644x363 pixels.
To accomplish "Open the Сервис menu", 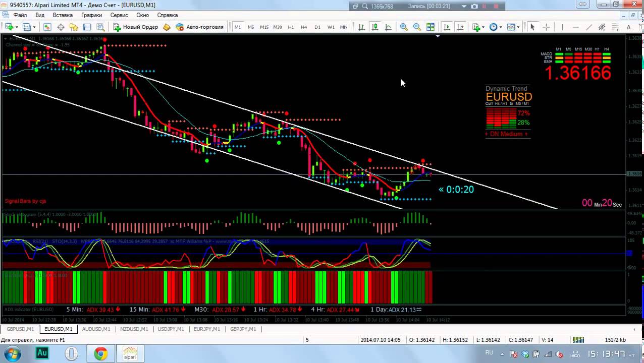I will [x=119, y=15].
